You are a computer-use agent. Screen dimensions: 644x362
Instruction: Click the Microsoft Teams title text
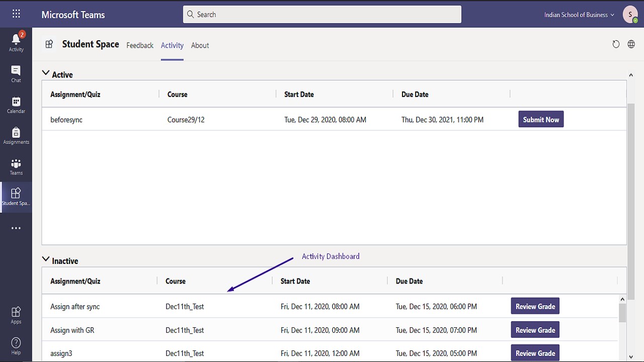[x=73, y=15]
